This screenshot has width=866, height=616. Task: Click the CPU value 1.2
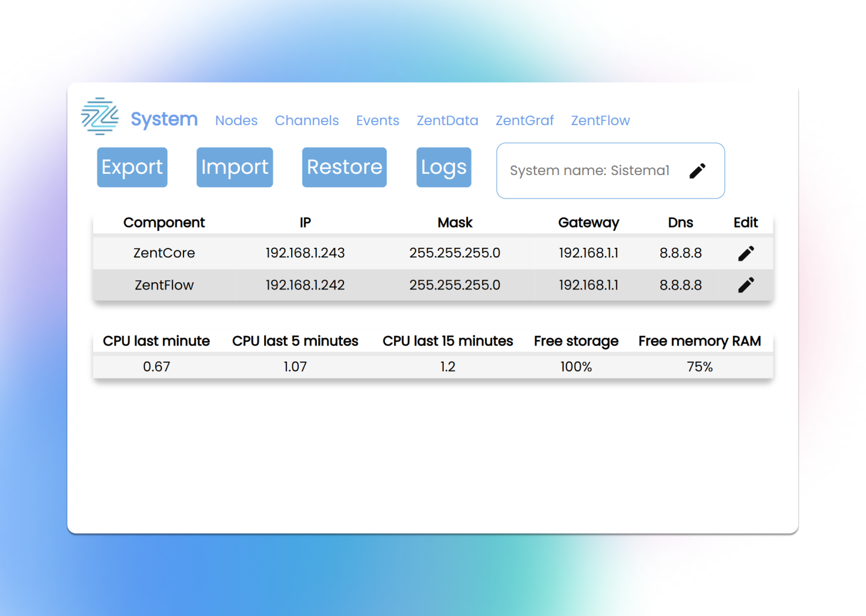tap(448, 366)
